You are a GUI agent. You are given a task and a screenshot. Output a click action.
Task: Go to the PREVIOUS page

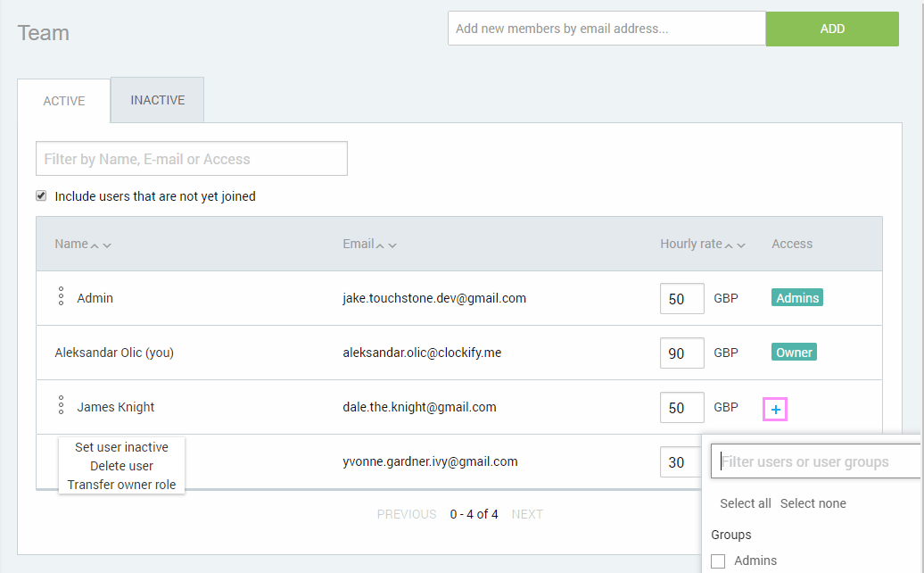[x=407, y=515]
